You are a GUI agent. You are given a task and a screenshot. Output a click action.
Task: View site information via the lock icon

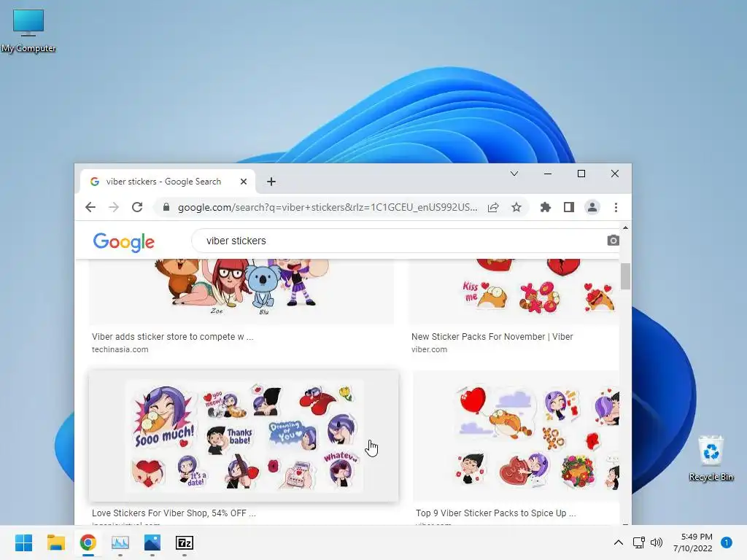pyautogui.click(x=166, y=207)
